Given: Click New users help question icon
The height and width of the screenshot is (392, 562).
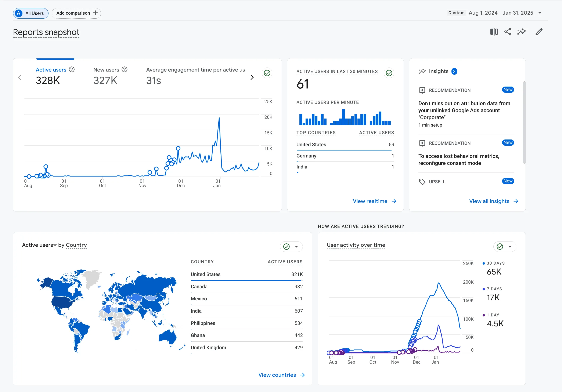Looking at the screenshot, I should (125, 70).
